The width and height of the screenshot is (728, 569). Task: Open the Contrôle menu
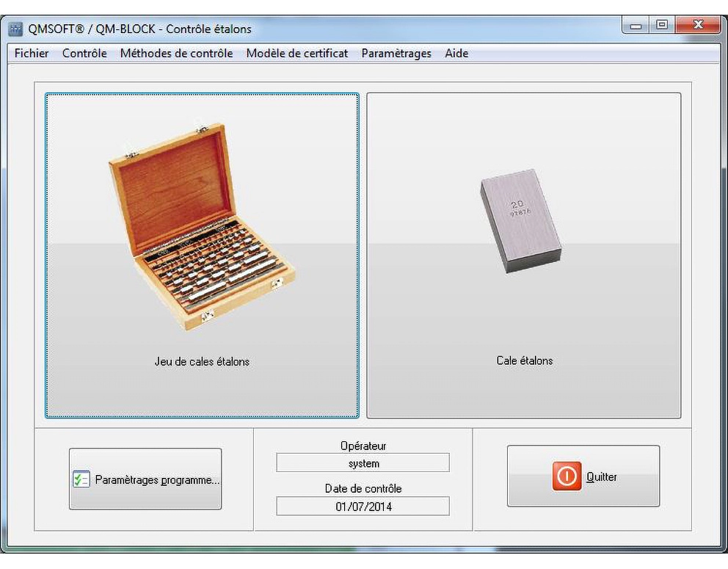click(84, 54)
